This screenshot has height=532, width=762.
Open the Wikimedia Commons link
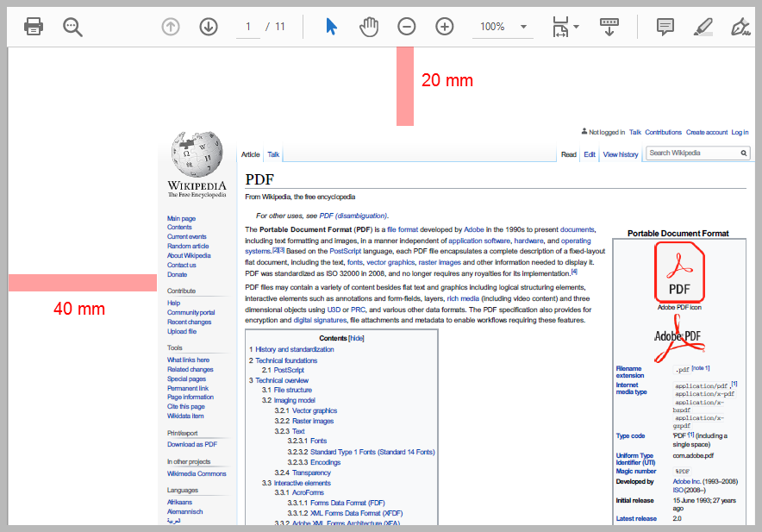click(197, 473)
